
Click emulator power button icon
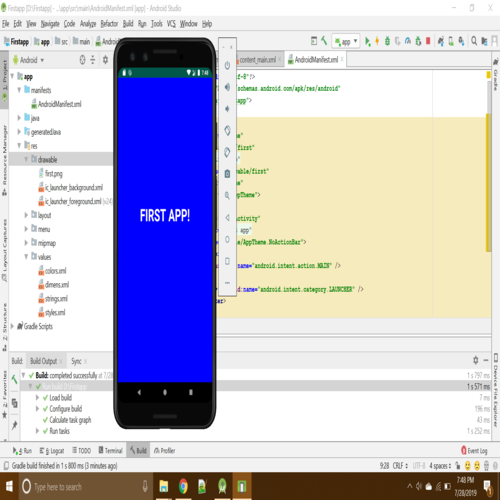click(227, 65)
